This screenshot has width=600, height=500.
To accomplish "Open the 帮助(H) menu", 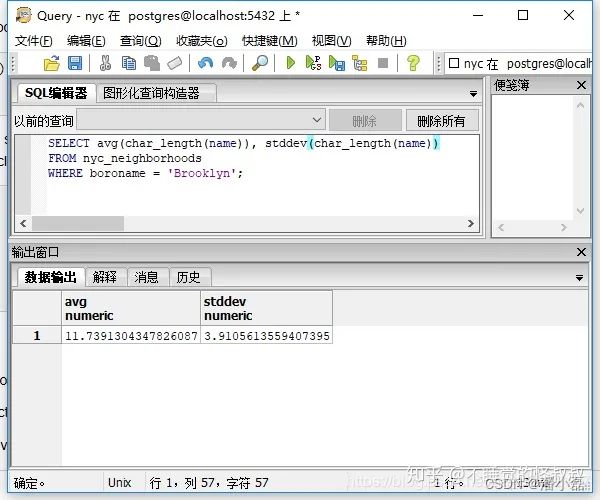I will click(x=386, y=41).
